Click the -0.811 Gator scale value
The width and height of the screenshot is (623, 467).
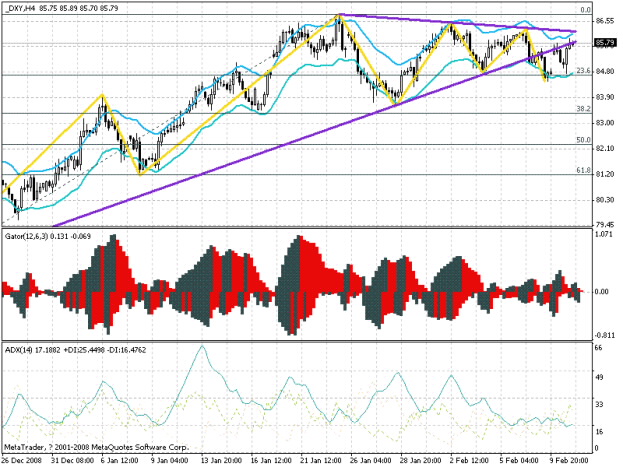603,336
